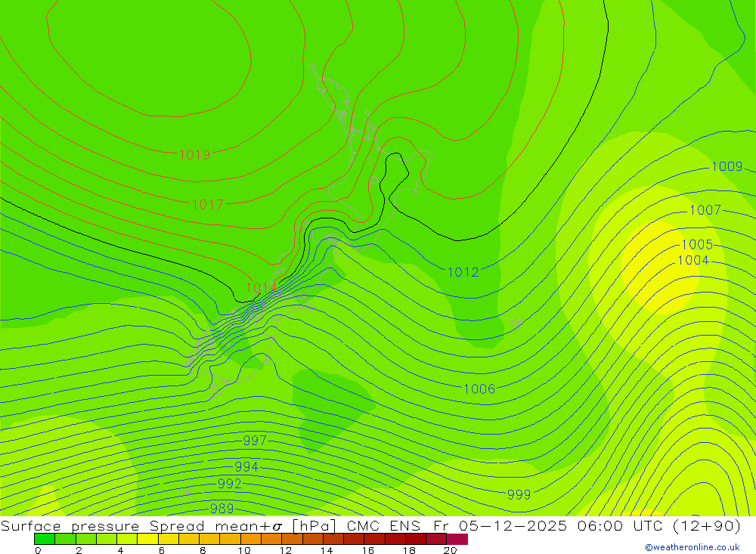Click the legend scale value 2

click(79, 550)
